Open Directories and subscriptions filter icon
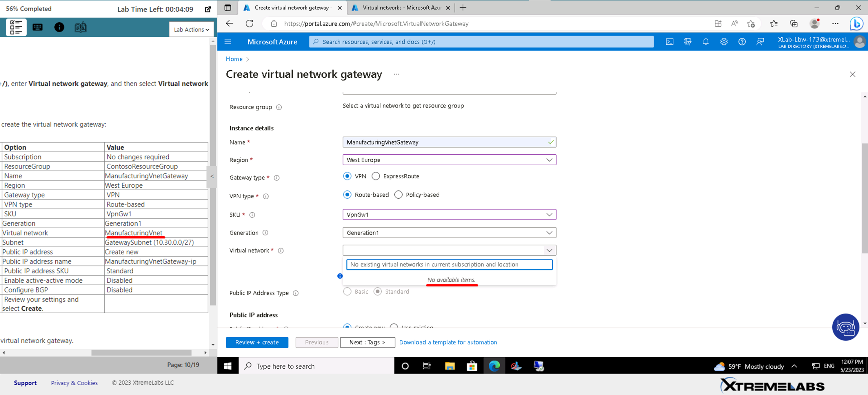This screenshot has height=395, width=868. [x=688, y=42]
